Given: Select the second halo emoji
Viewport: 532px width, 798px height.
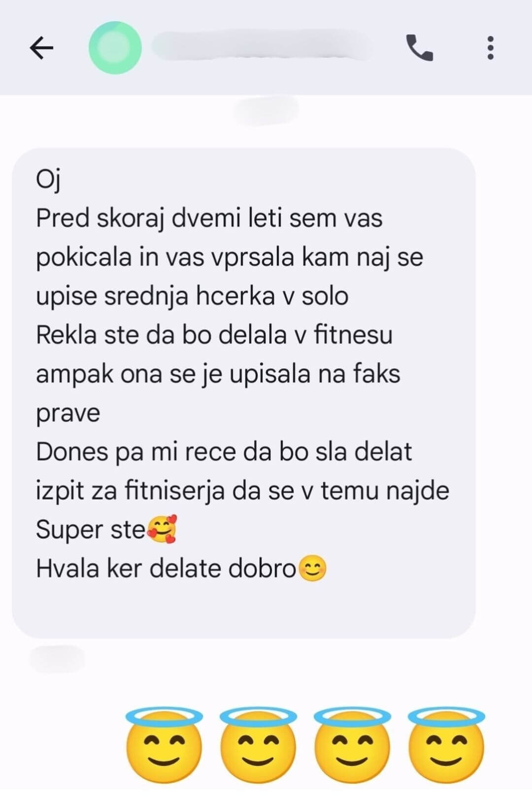Looking at the screenshot, I should (258, 745).
